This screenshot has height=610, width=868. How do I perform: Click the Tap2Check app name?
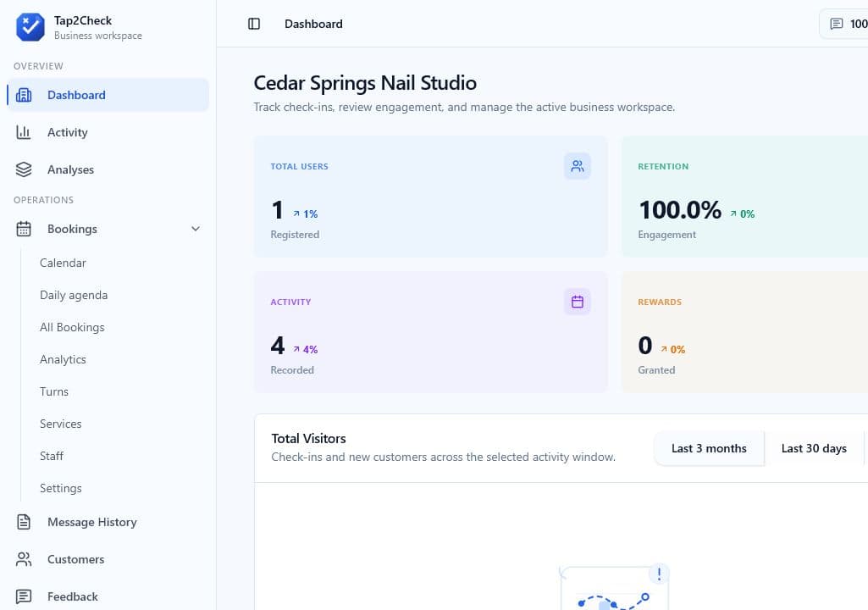pos(83,20)
